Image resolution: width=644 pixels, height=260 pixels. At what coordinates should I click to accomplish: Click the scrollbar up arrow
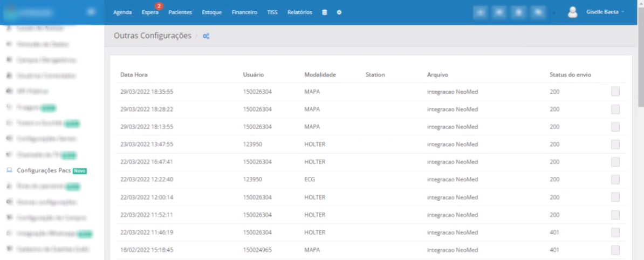point(641,3)
